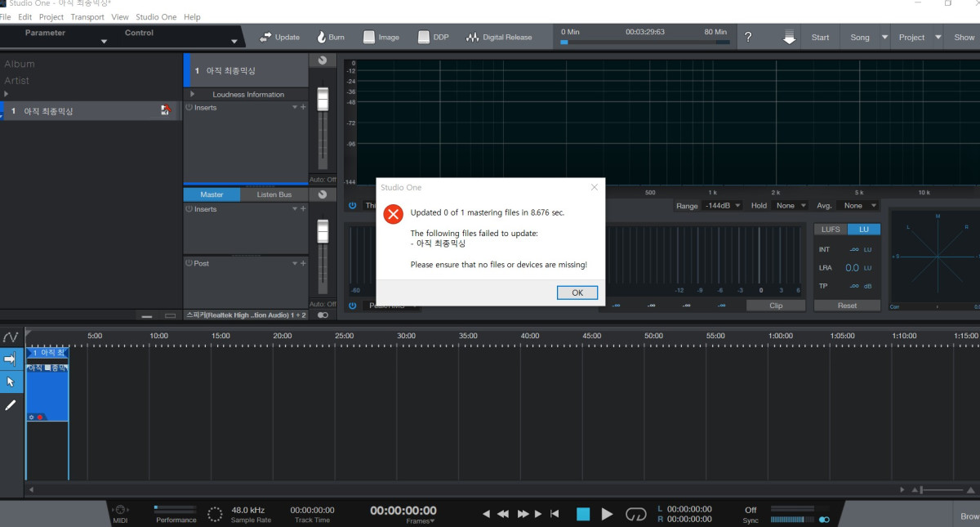
Task: Open the Parameter dropdown
Action: coord(104,41)
